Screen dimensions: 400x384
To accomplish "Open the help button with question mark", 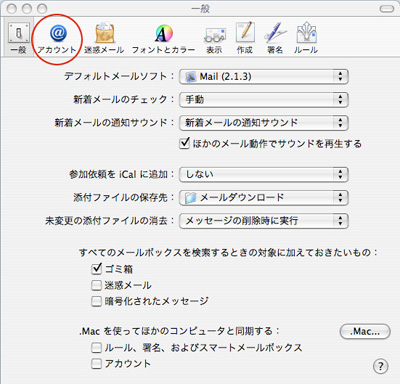I will coord(381,366).
